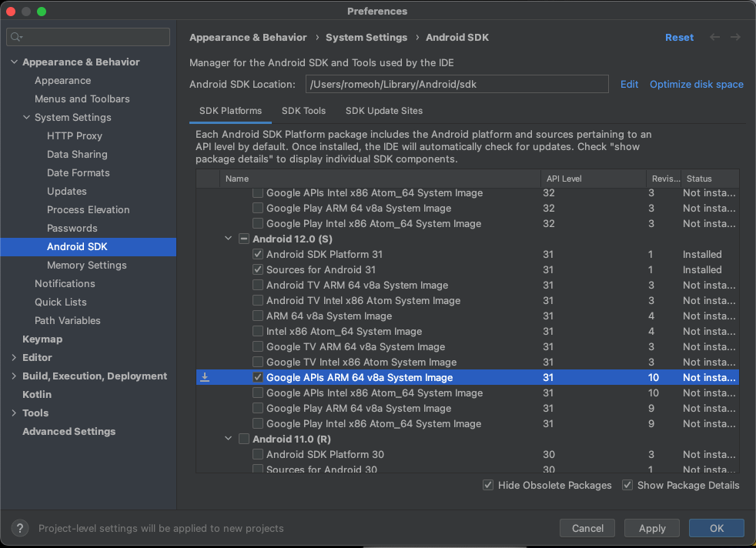This screenshot has width=756, height=548.
Task: Select Data Sharing settings
Action: (77, 154)
